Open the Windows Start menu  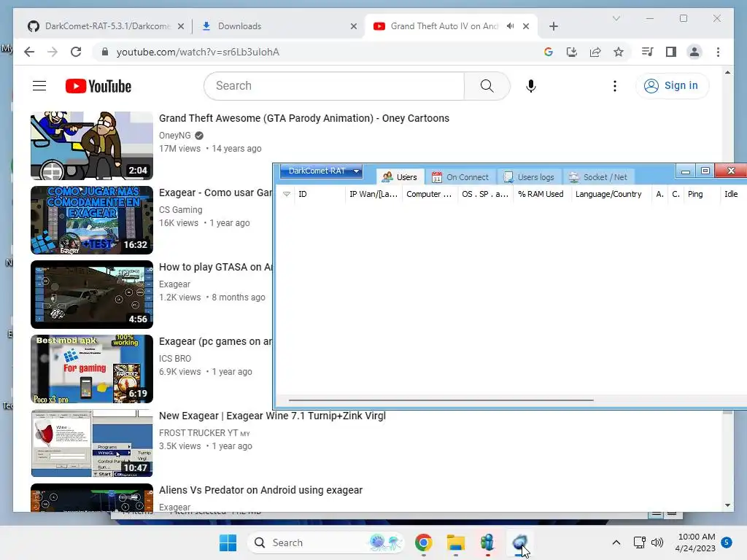point(228,542)
